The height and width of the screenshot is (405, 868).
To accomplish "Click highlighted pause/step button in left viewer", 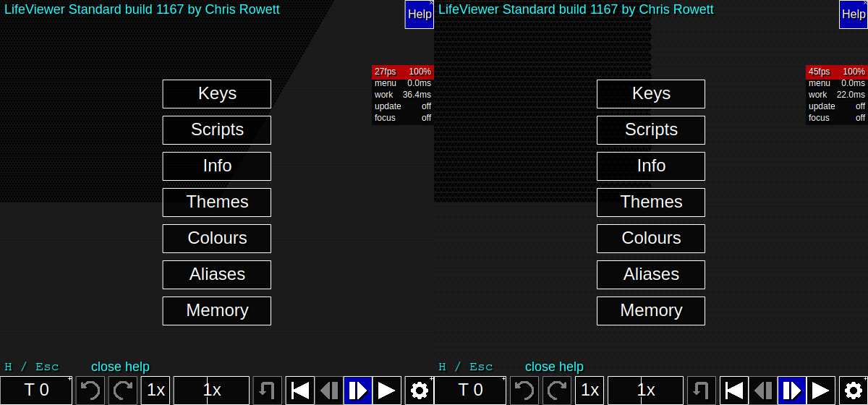I will pos(358,391).
